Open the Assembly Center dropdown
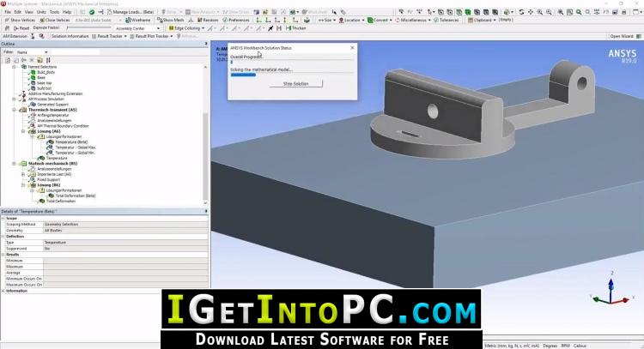644x349 pixels. click(x=137, y=28)
